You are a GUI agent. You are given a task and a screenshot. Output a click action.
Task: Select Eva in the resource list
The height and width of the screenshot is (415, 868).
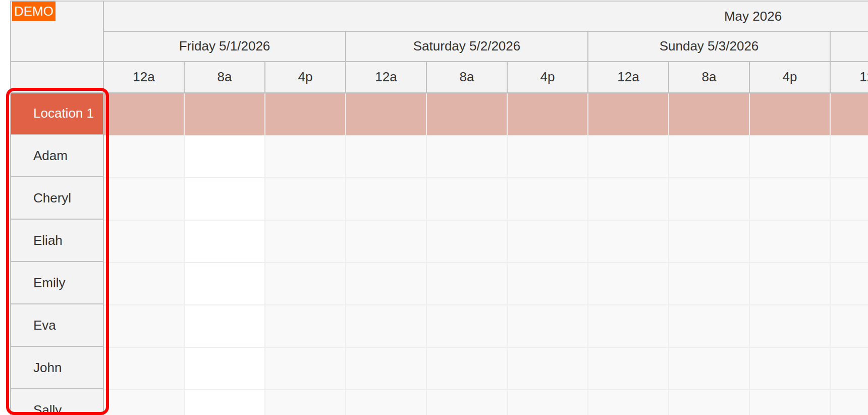coord(57,326)
